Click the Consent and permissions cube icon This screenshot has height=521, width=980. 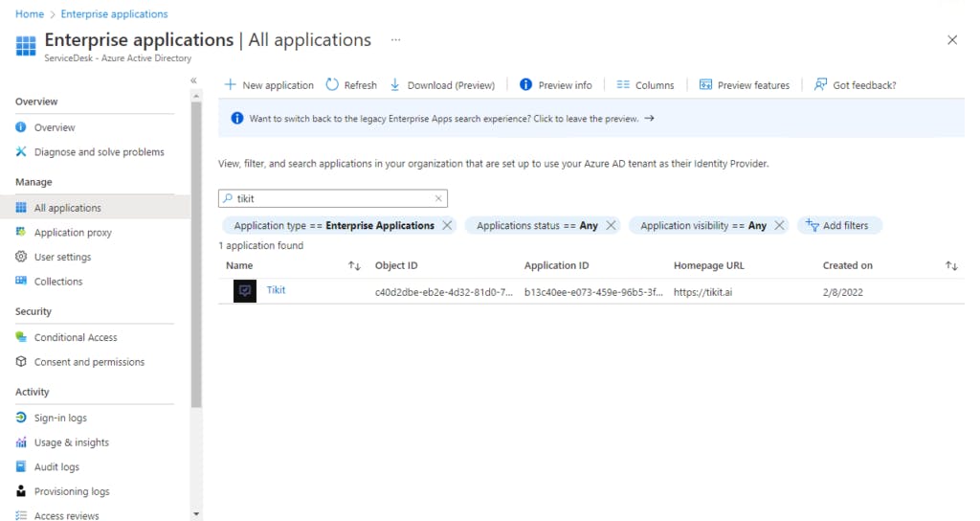click(x=21, y=361)
